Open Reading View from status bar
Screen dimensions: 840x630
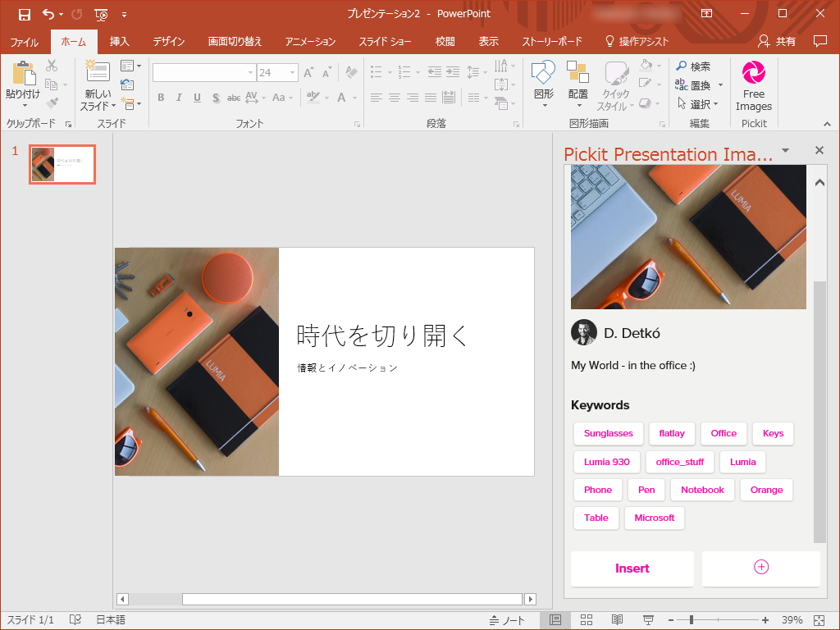(x=617, y=620)
